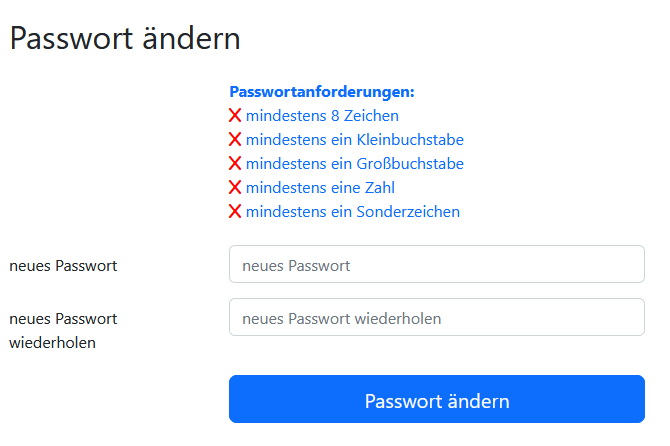Click the left-side 'neues Passwort wiederholen' label
670x446 pixels.
coord(63,331)
